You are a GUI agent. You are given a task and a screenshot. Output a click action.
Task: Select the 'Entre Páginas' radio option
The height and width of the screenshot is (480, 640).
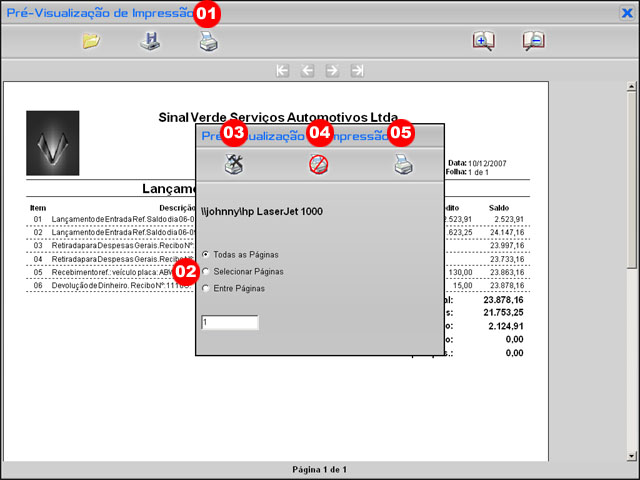pos(206,288)
